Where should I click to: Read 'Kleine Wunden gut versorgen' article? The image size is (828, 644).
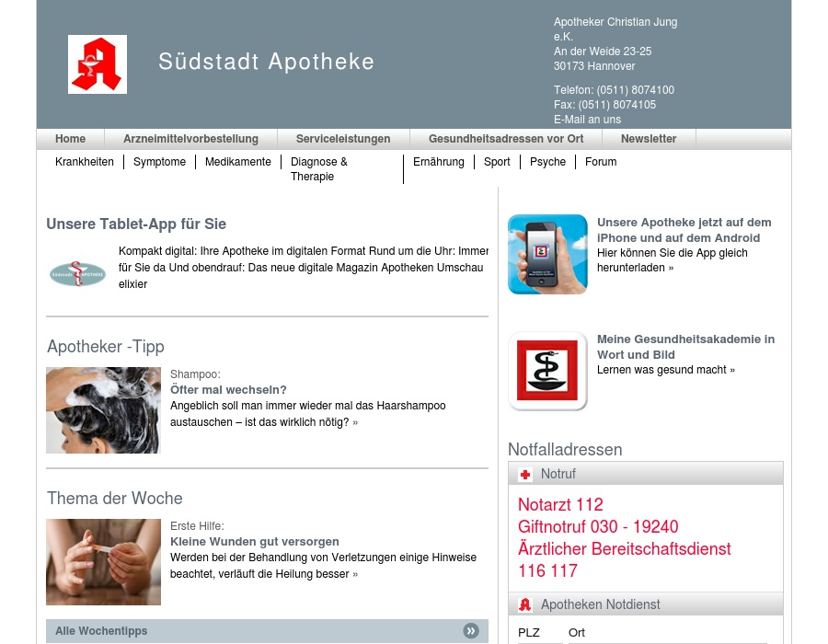255,542
